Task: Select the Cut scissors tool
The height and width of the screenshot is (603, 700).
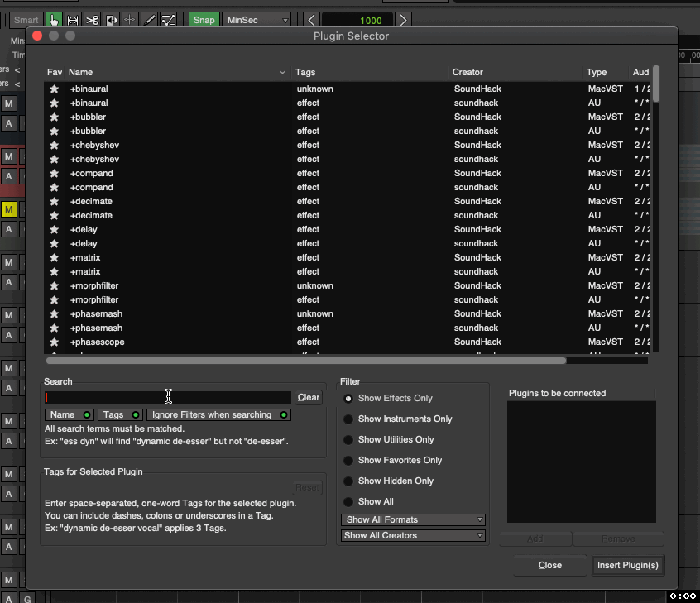Action: pyautogui.click(x=92, y=19)
